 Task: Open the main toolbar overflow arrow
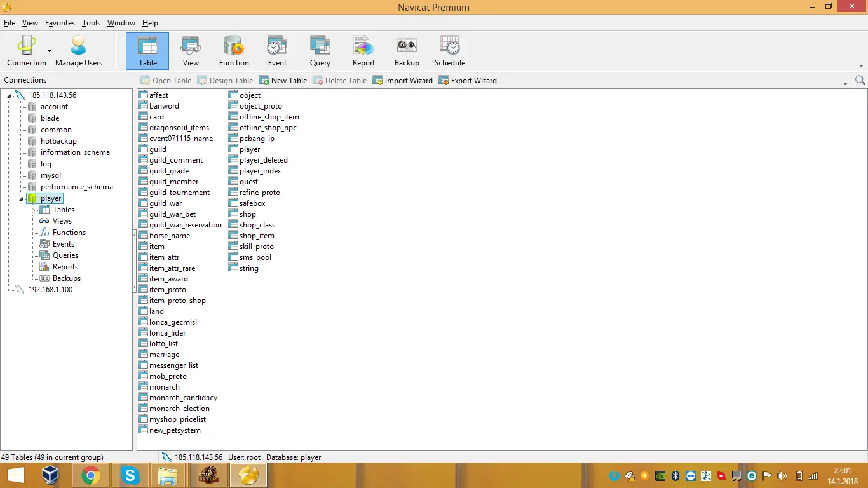pyautogui.click(x=862, y=66)
